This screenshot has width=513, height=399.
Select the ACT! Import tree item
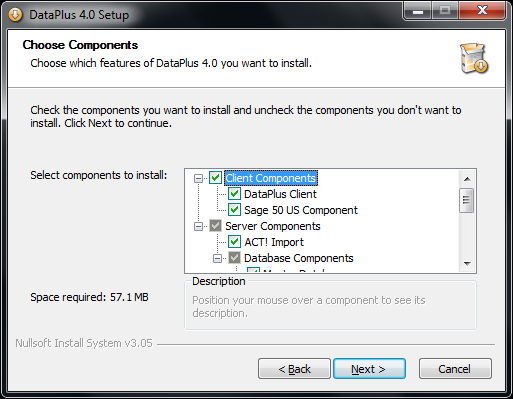tap(274, 242)
